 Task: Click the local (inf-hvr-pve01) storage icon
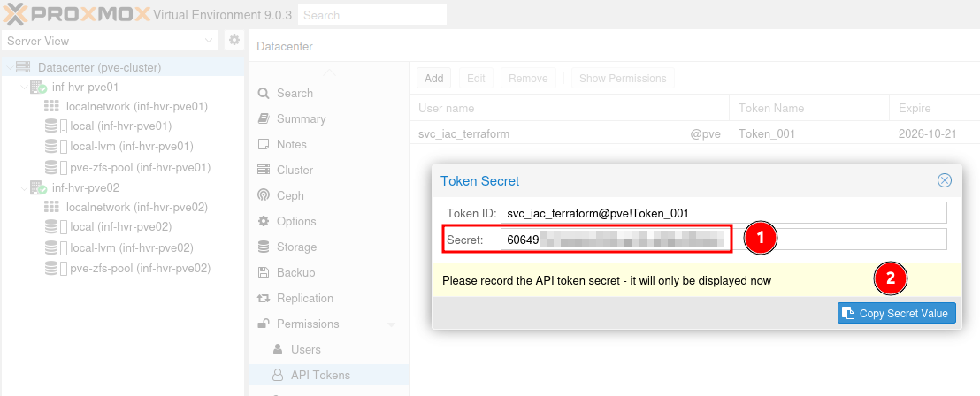coord(56,126)
